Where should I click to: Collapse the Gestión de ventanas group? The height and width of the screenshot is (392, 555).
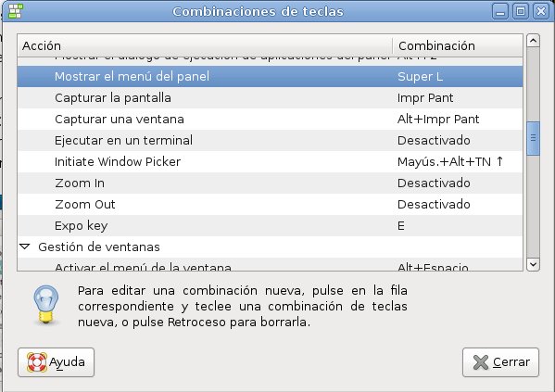point(25,247)
